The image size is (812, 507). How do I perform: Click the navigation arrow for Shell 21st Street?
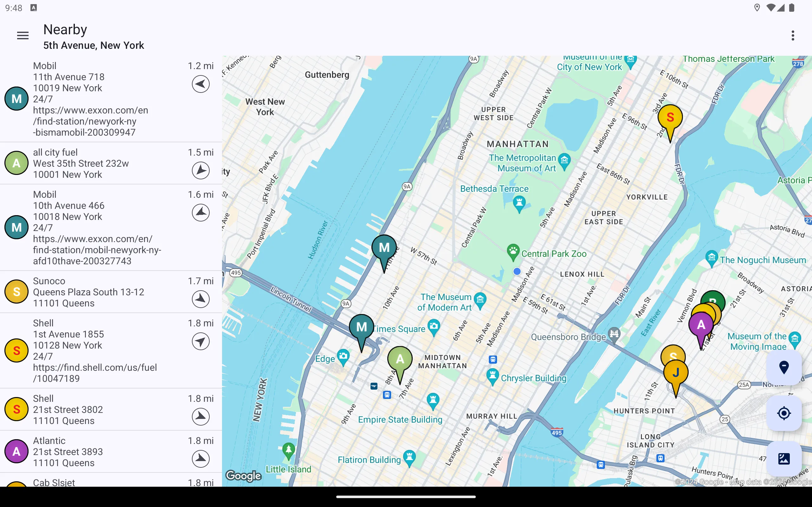200,416
